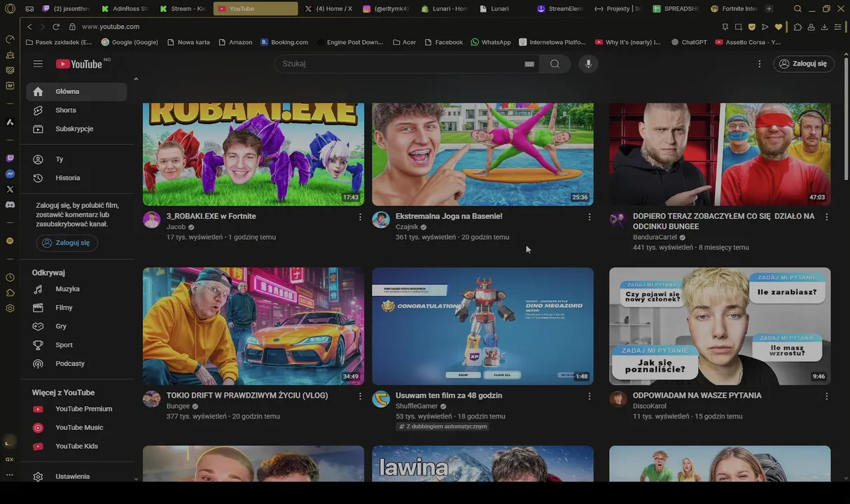Open more options for Ekstremalna Joga video

pos(589,217)
